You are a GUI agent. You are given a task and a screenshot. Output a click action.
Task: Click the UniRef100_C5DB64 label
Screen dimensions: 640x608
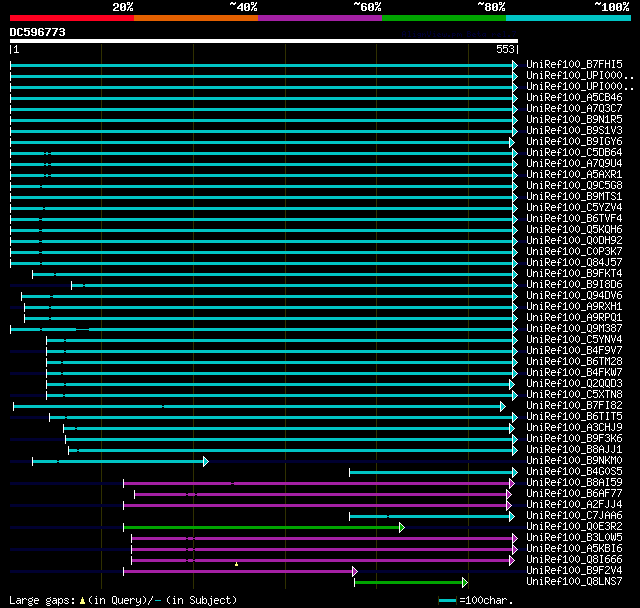point(574,153)
